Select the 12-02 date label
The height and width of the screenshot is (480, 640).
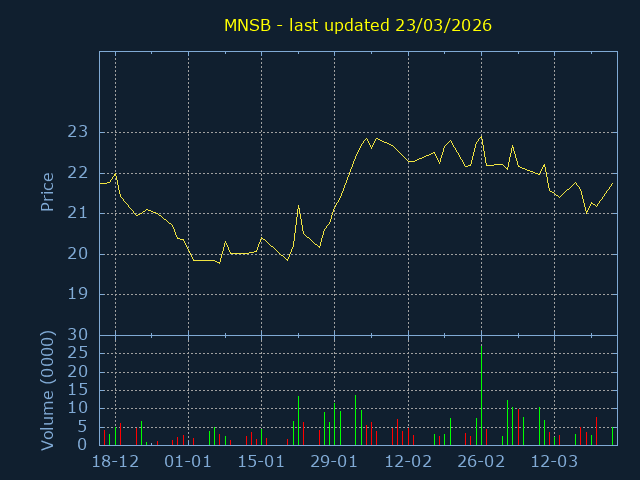[408, 462]
